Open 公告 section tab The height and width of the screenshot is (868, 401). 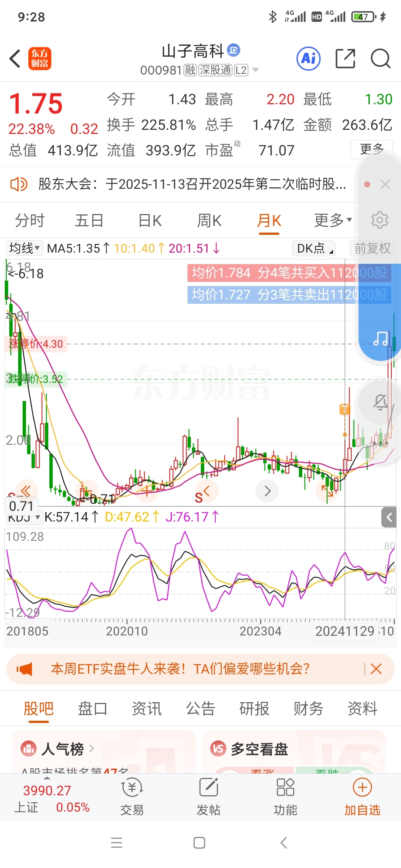[200, 708]
